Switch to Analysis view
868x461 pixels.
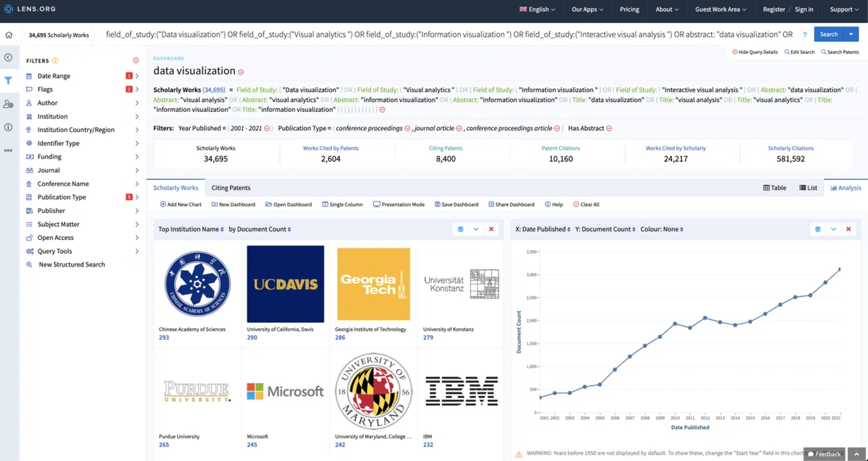(x=846, y=188)
